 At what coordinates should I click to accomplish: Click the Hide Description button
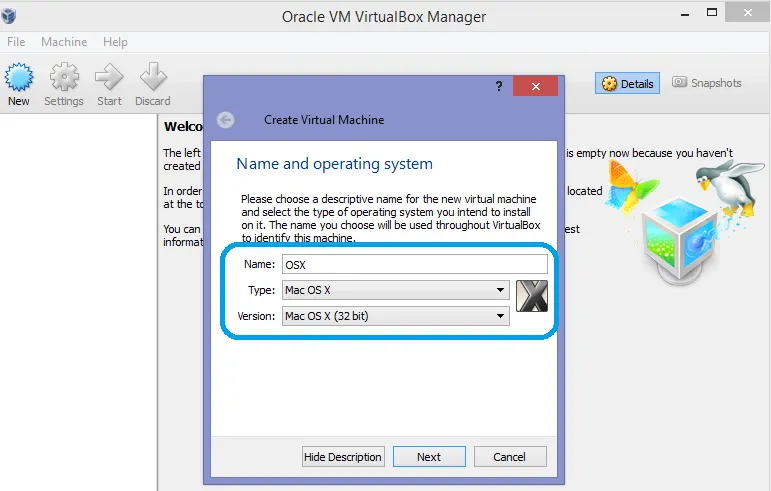click(343, 457)
